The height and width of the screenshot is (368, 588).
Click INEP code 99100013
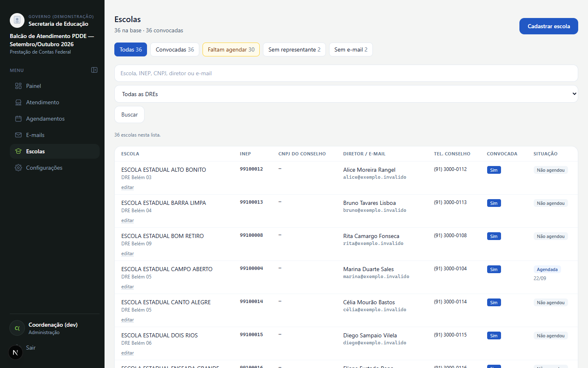(252, 202)
